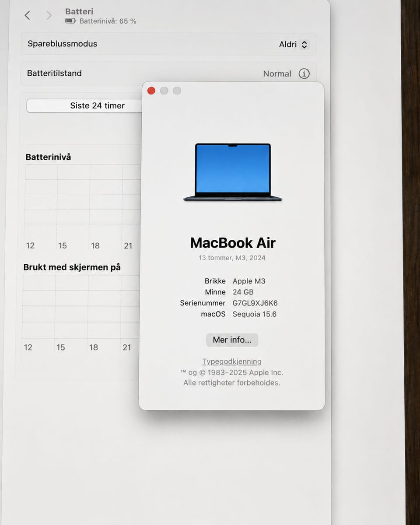The width and height of the screenshot is (420, 525).
Task: Open the Spareblussmodus Aldri dropdown
Action: click(x=294, y=44)
